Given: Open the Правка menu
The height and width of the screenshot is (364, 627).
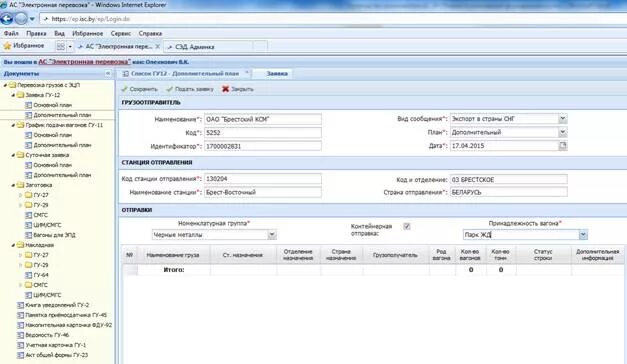Looking at the screenshot, I should click(x=36, y=34).
